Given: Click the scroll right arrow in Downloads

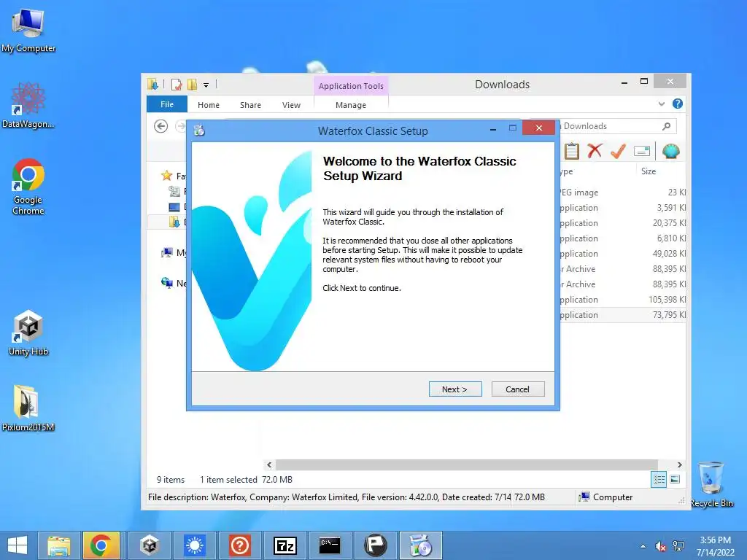Looking at the screenshot, I should click(680, 464).
